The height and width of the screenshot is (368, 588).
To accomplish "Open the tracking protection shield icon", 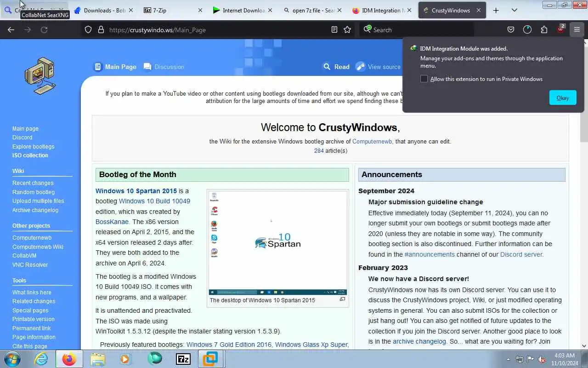I will click(x=88, y=30).
